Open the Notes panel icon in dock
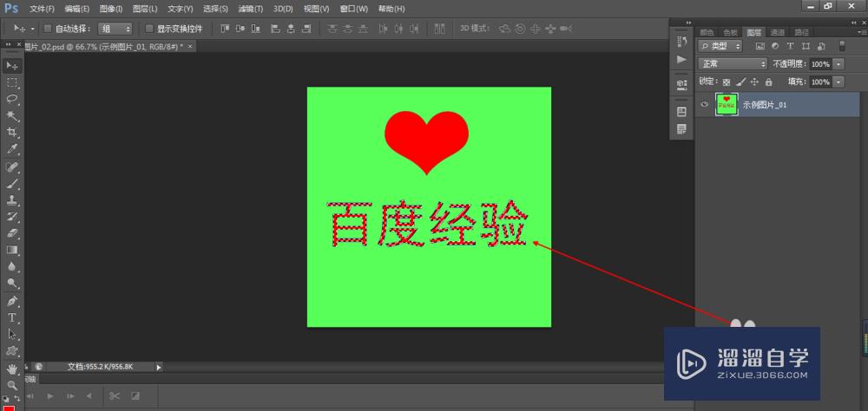868x411 pixels. click(x=682, y=129)
